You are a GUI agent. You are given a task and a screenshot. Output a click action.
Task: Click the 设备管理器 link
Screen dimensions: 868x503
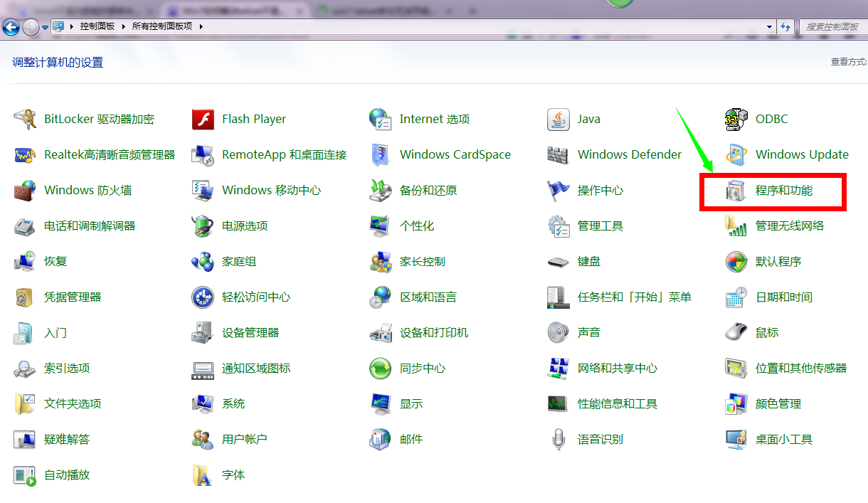[250, 332]
